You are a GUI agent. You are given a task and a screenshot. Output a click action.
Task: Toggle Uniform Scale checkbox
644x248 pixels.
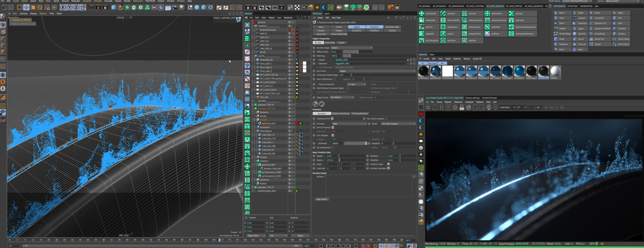coord(388,164)
